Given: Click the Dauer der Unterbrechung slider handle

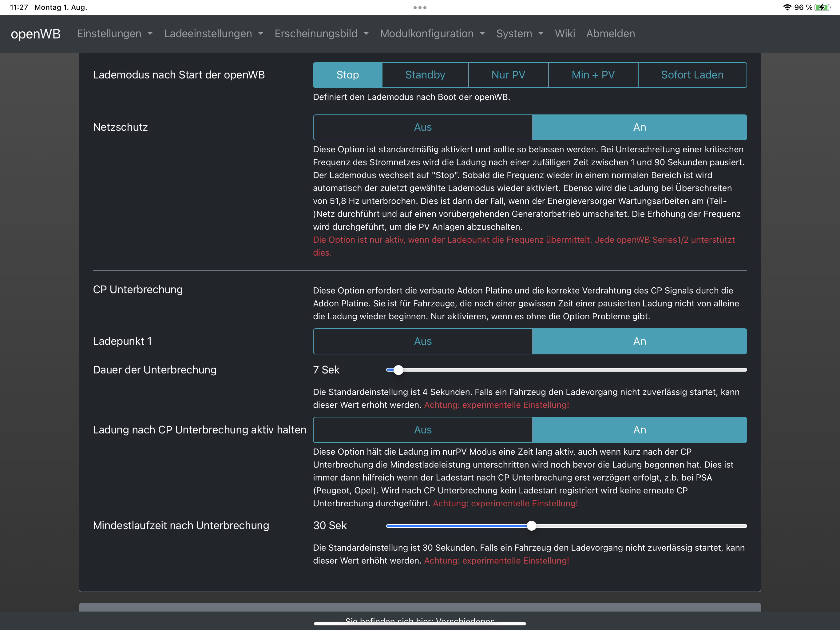Looking at the screenshot, I should coord(398,370).
